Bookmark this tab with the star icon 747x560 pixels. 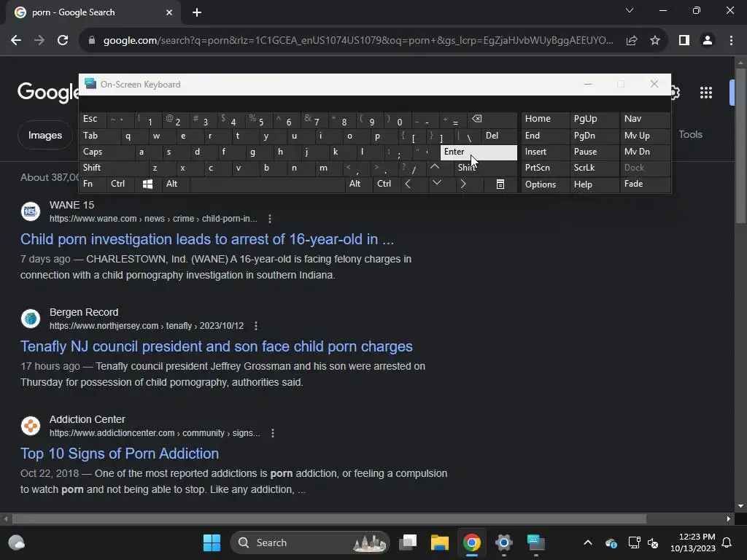tap(655, 41)
